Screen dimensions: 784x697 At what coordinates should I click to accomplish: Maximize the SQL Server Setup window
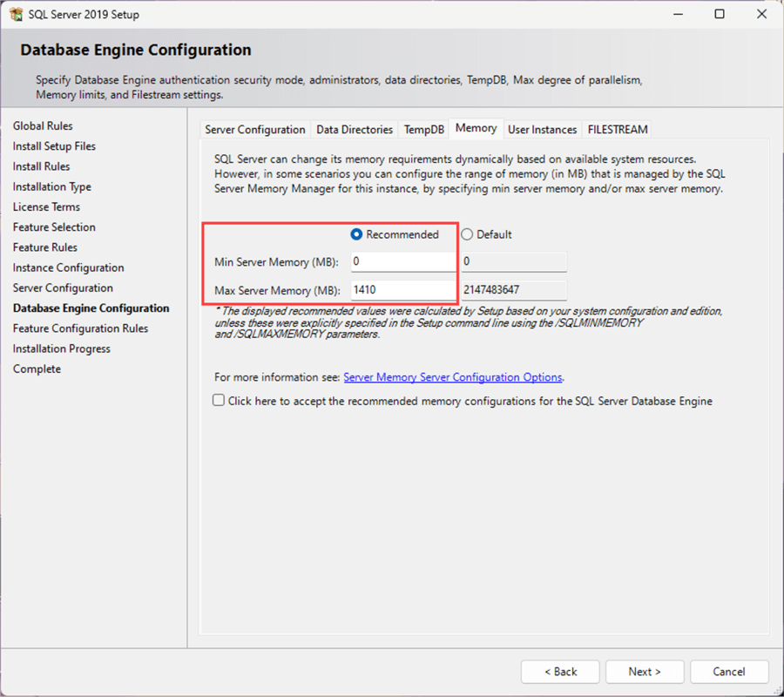click(720, 14)
